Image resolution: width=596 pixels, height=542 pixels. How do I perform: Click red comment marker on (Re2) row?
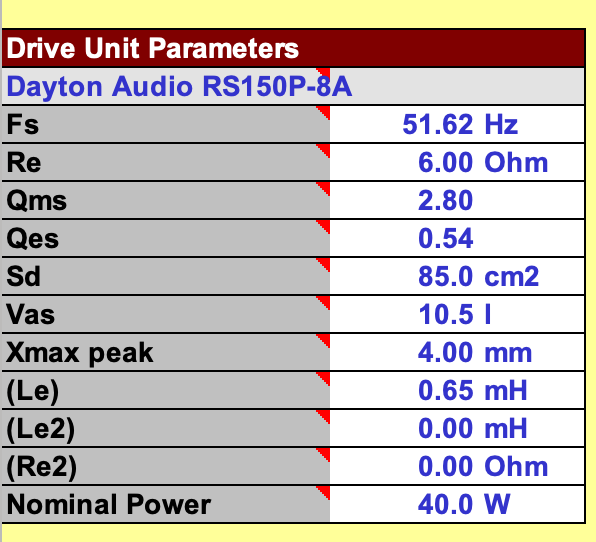325,453
